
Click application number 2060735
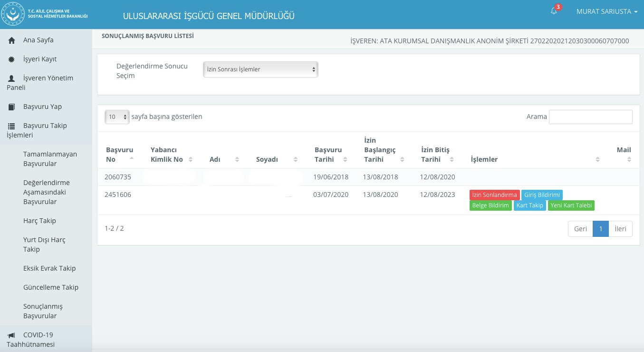118,177
